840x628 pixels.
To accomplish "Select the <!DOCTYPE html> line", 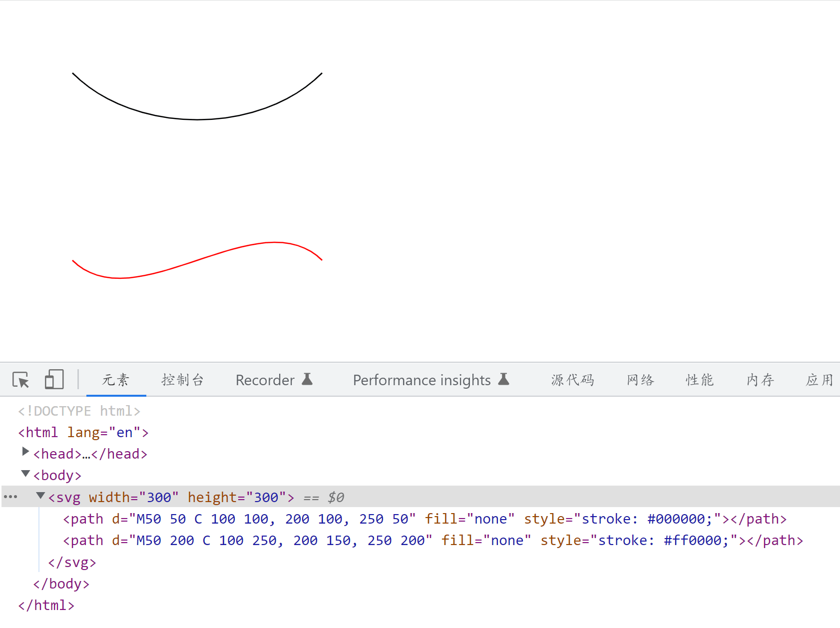I will point(79,411).
